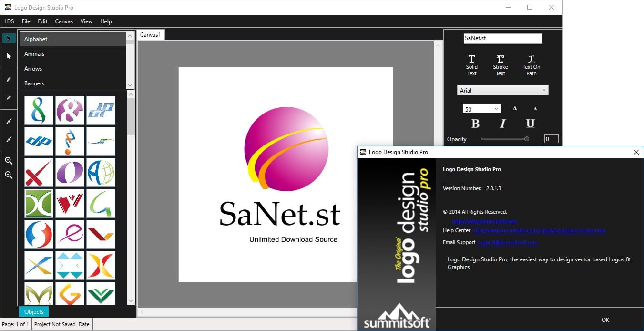This screenshot has width=644, height=331.
Task: Open the Canvas menu
Action: [64, 21]
